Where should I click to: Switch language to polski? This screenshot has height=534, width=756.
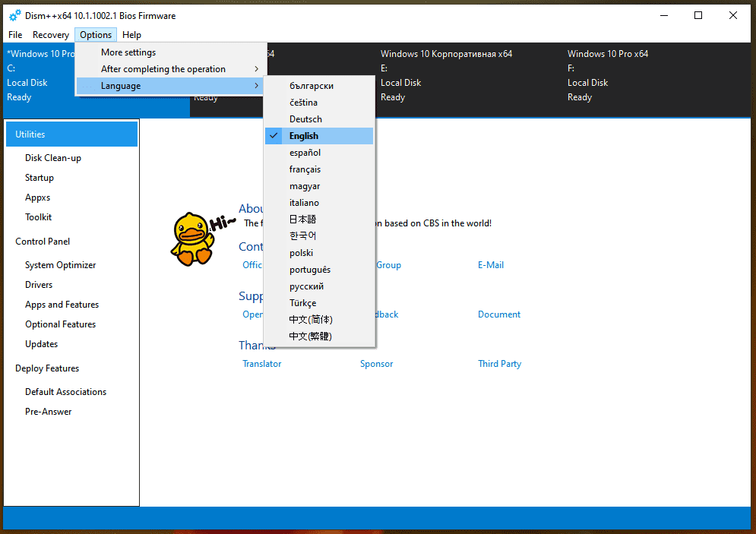tap(319, 252)
